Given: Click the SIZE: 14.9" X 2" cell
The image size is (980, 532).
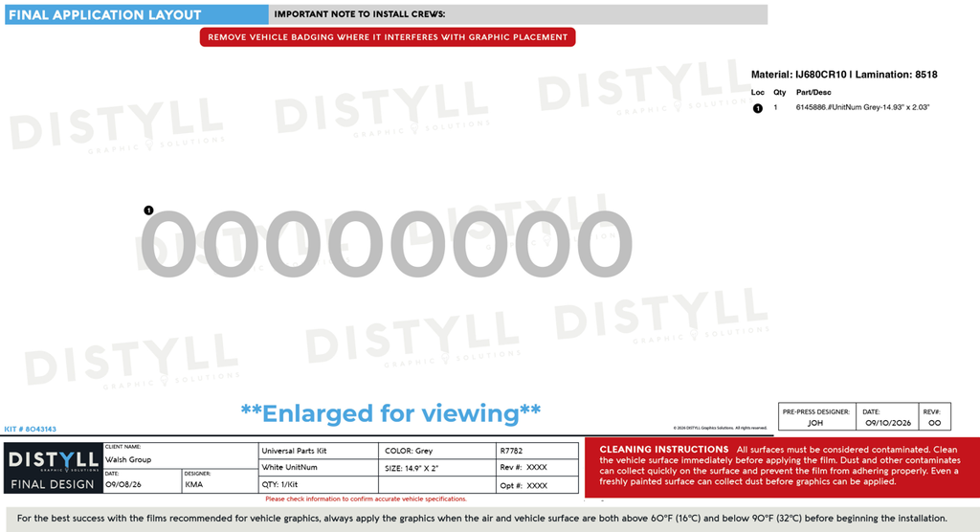Looking at the screenshot, I should [436, 468].
